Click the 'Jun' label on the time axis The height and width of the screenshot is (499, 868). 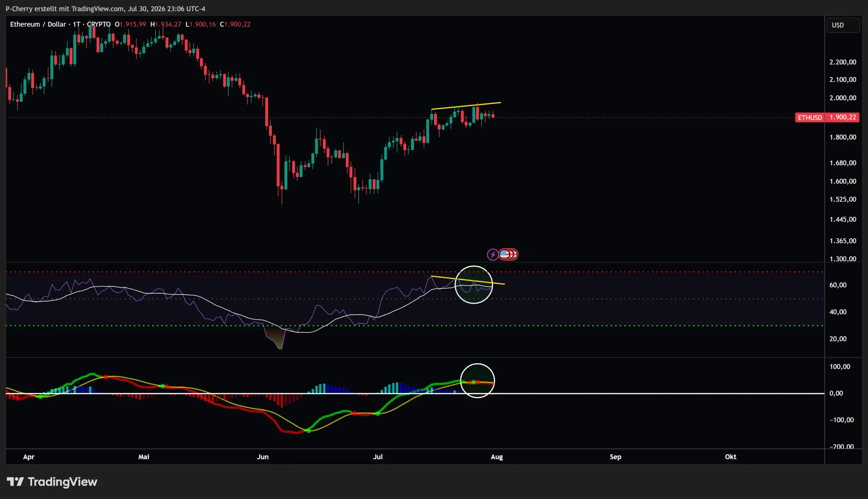(x=263, y=457)
